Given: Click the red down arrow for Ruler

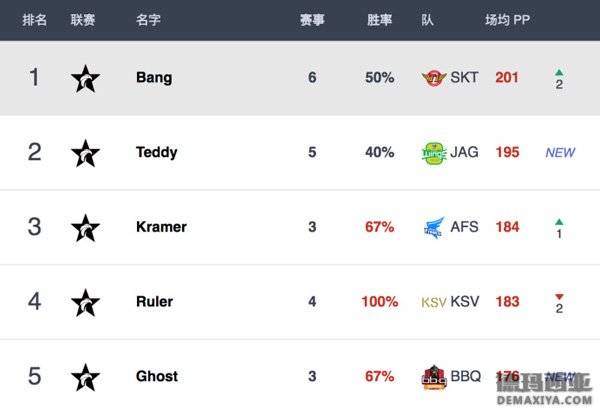Looking at the screenshot, I should tap(559, 297).
